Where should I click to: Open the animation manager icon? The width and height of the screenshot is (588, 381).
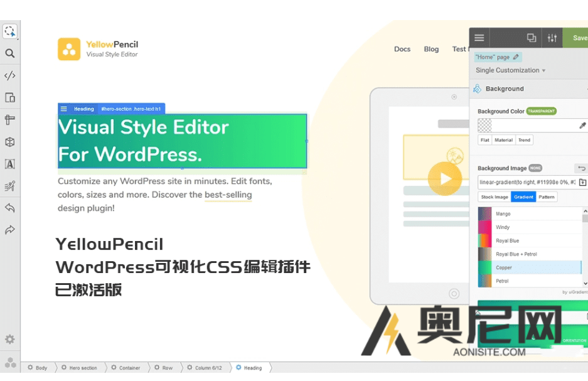click(10, 186)
